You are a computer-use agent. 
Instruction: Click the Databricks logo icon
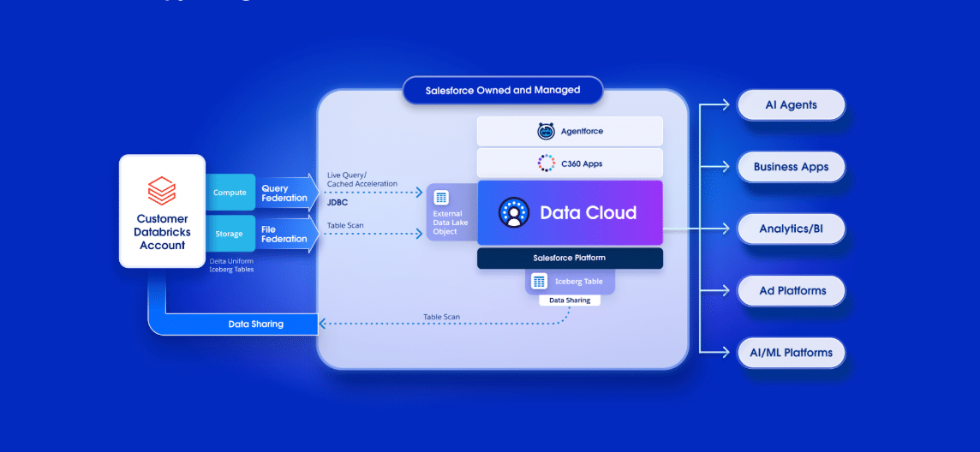[x=162, y=188]
